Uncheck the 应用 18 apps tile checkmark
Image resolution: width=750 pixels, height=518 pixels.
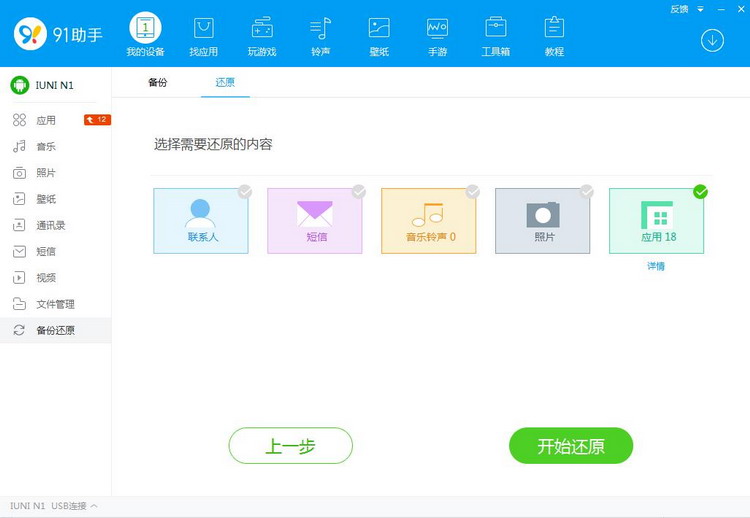click(701, 192)
